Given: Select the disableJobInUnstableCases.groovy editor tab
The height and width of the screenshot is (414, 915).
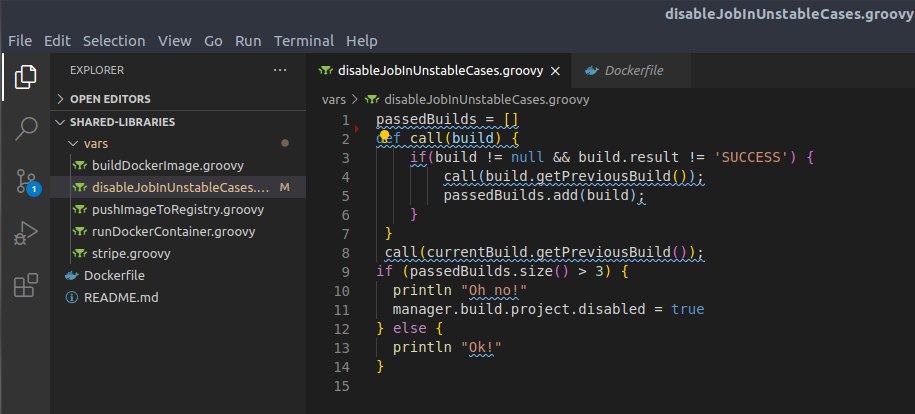Looking at the screenshot, I should click(439, 71).
